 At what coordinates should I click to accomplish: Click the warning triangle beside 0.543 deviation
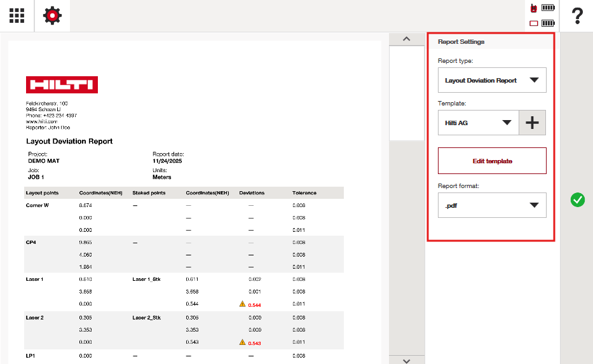[242, 342]
